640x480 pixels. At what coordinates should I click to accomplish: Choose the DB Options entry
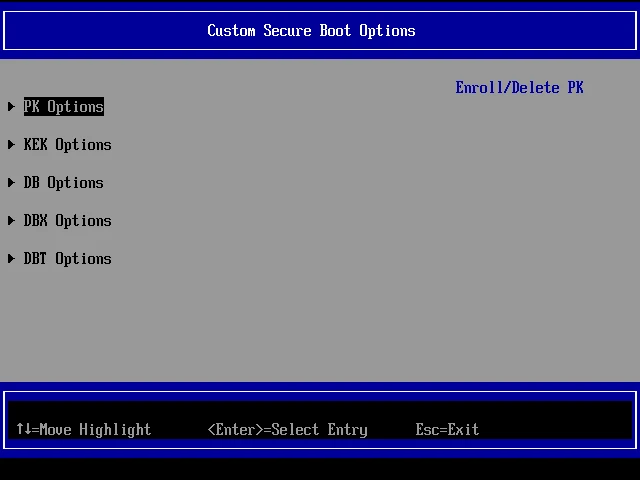coord(64,183)
